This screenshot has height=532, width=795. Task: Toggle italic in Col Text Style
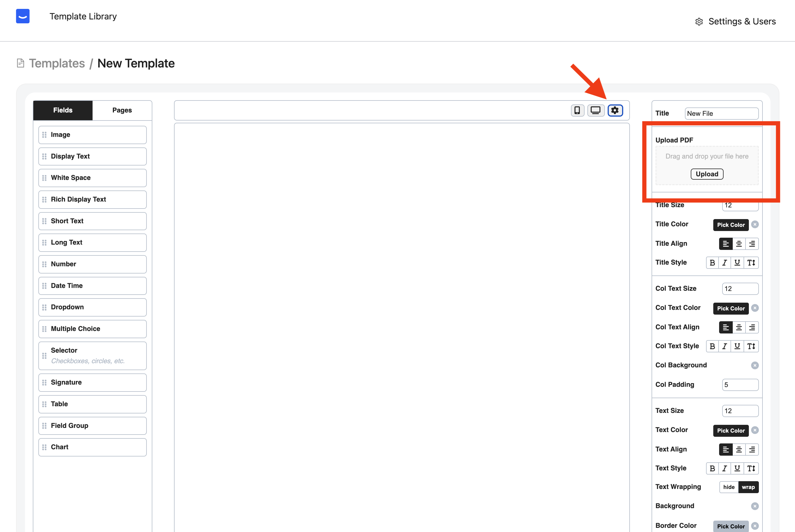[x=725, y=346]
